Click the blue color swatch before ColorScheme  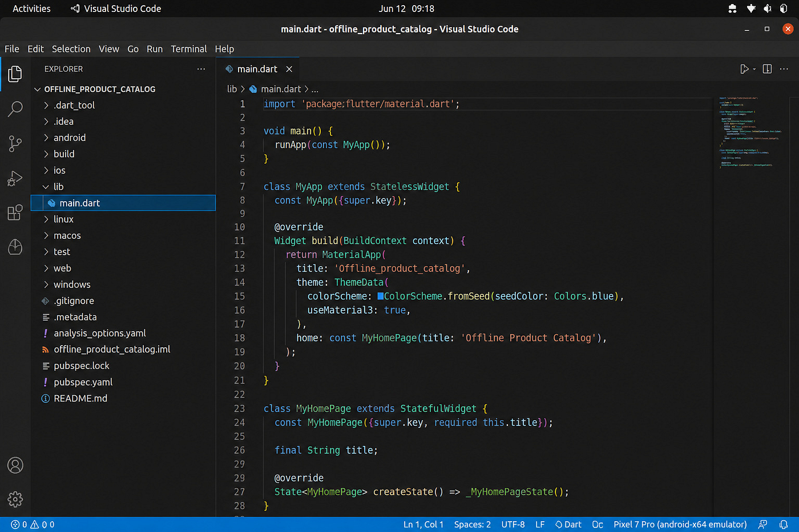[x=381, y=296]
